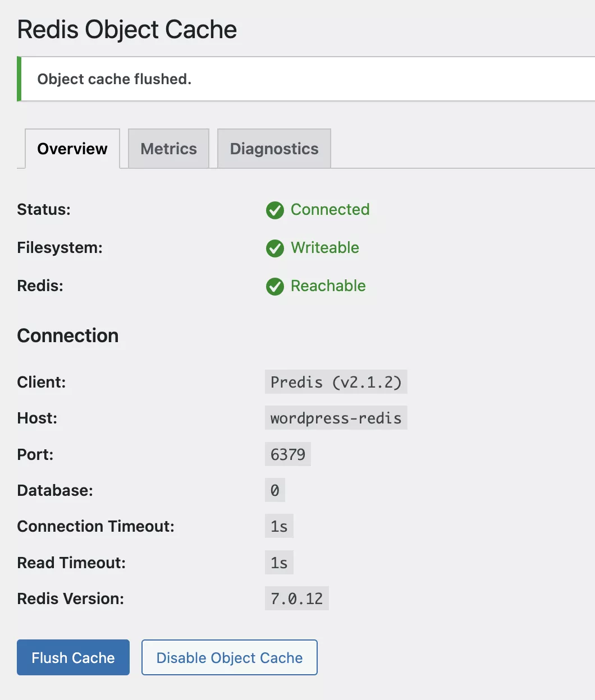Click the Connection Timeout 1s value
Viewport: 595px width, 700px height.
279,526
